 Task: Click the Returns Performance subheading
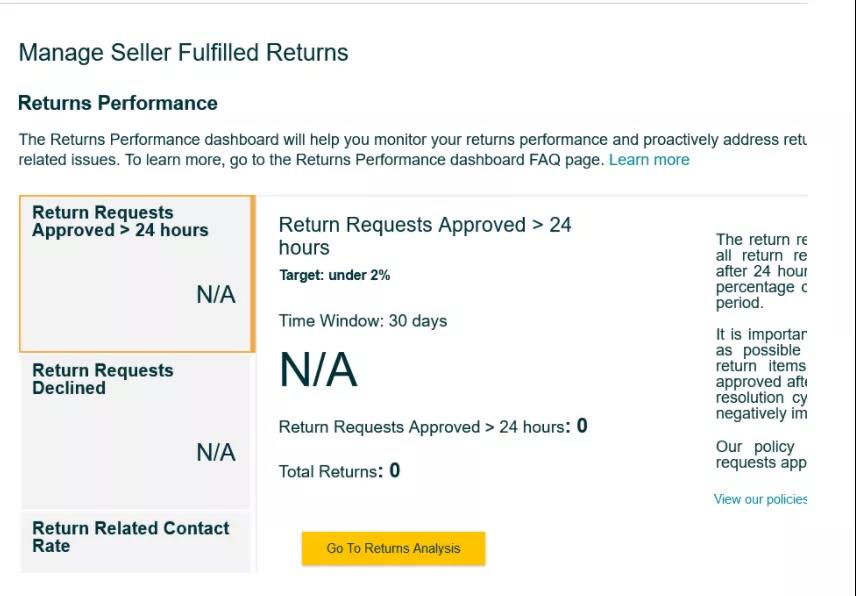tap(117, 103)
